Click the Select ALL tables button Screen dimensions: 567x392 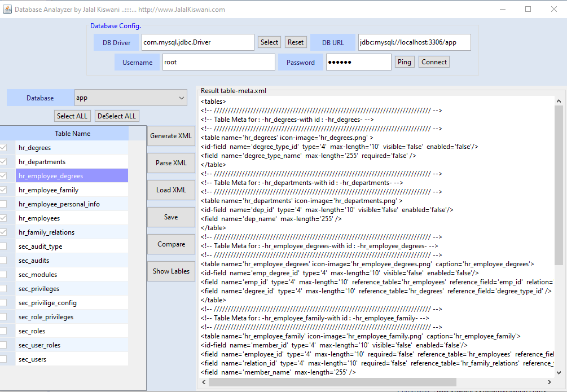(x=72, y=116)
